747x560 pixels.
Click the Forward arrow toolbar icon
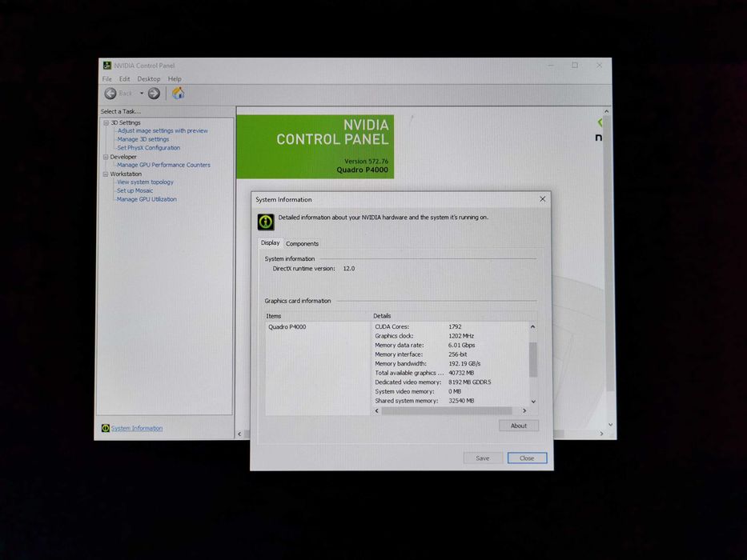[154, 94]
